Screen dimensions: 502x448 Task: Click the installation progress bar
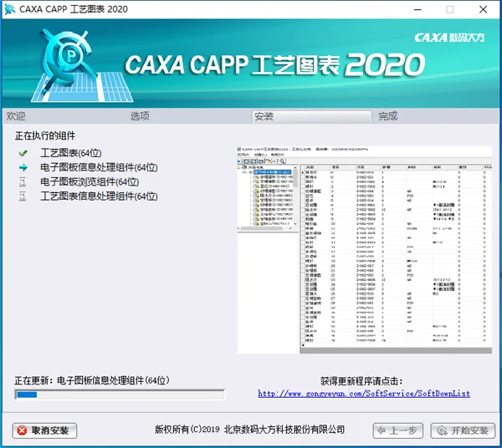coord(120,395)
